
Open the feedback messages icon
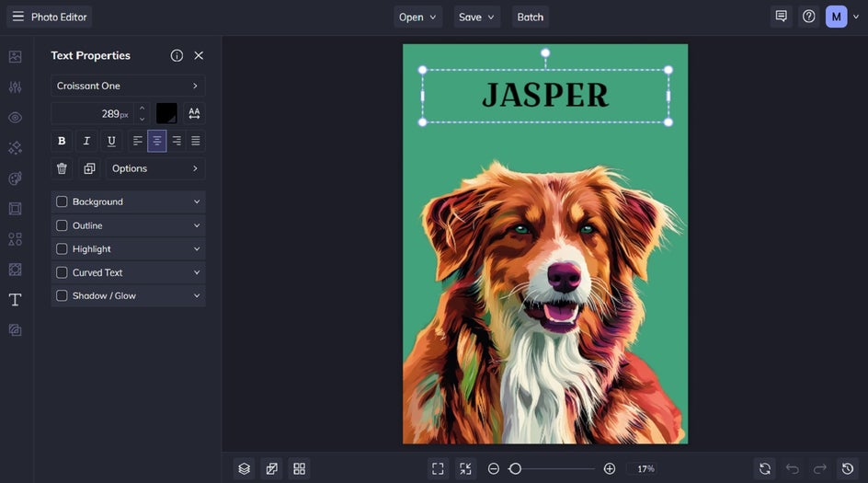pyautogui.click(x=781, y=17)
